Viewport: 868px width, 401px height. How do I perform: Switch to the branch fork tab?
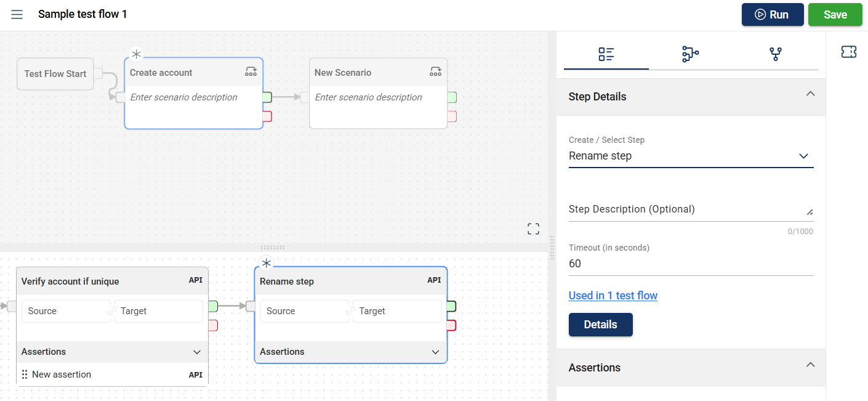point(775,54)
